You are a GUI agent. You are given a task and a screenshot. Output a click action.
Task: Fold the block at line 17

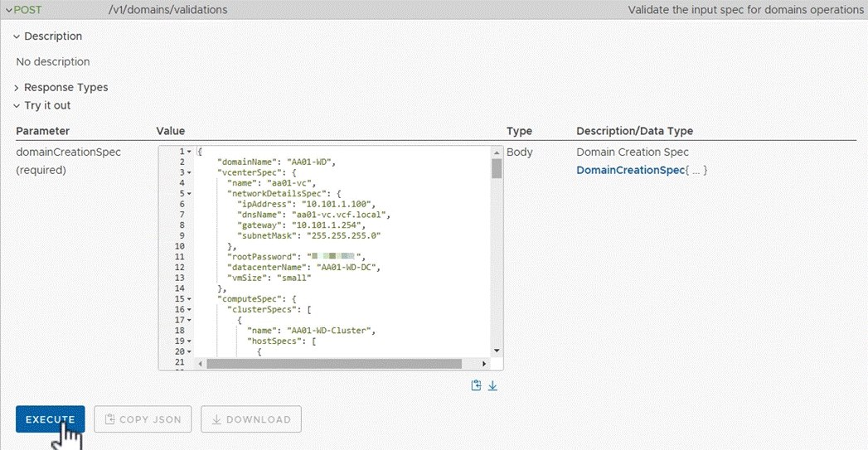point(189,320)
